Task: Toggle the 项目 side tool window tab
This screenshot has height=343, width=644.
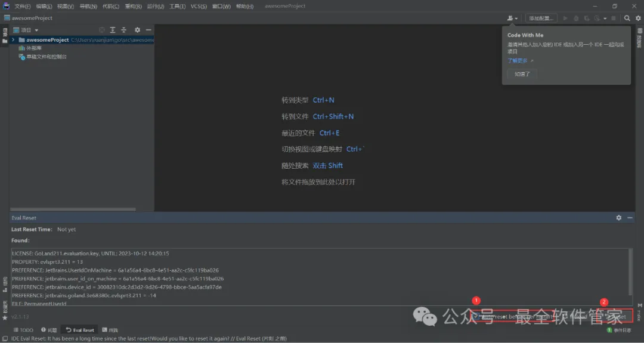Action: (5, 35)
